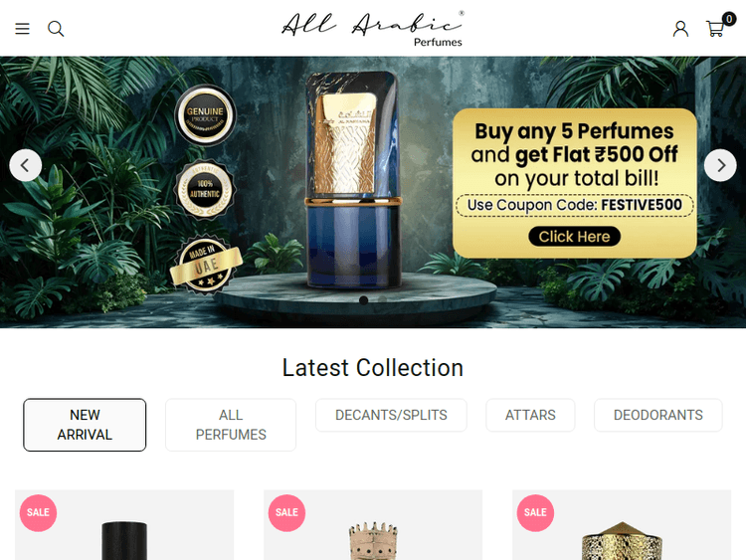746x560 pixels.
Task: Select the NEW ARRIVAL tab
Action: coord(85,425)
